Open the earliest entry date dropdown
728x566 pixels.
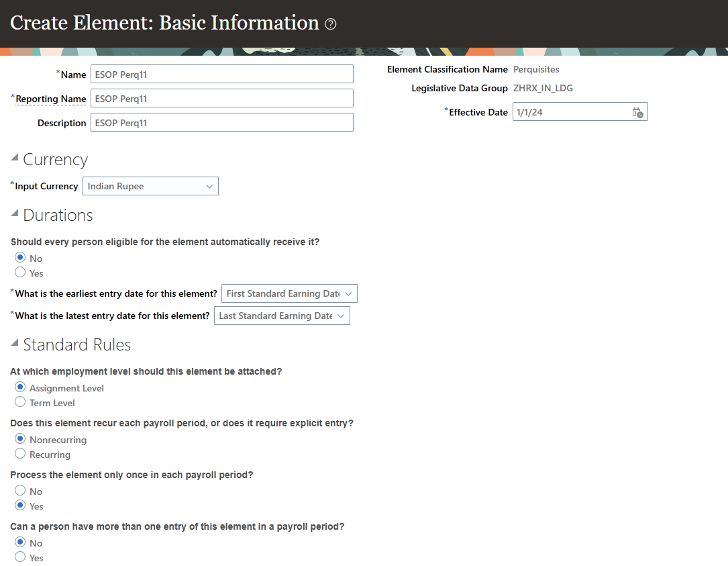click(289, 294)
